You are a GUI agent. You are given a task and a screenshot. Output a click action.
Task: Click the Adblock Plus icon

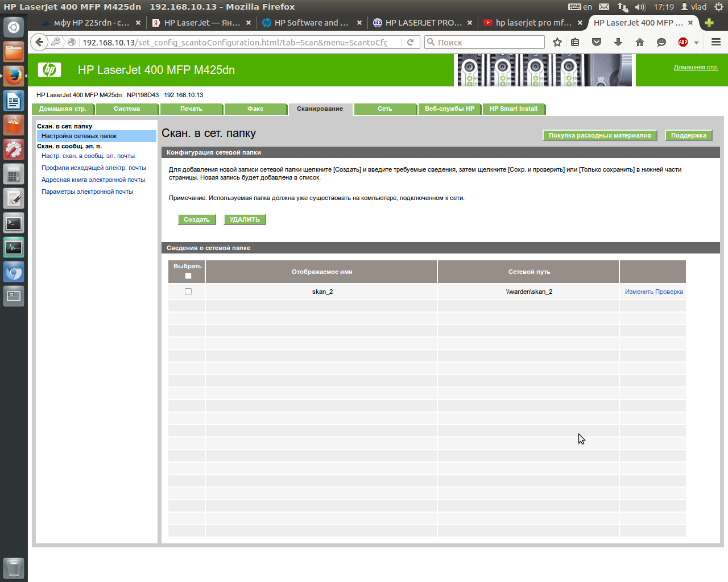tap(682, 42)
